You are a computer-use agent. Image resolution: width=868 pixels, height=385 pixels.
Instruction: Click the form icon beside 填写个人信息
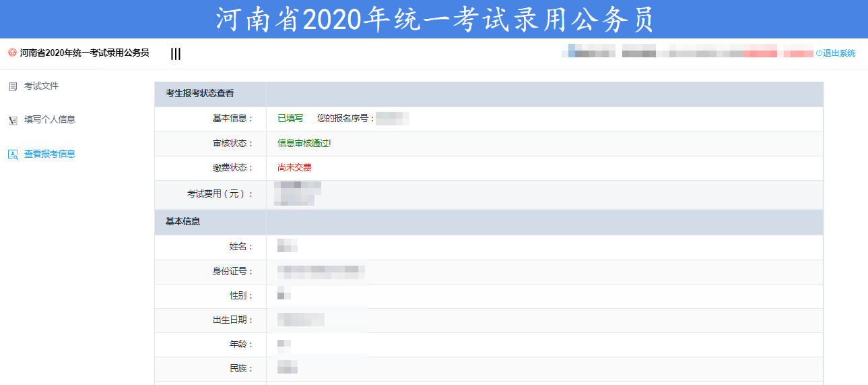tap(13, 120)
